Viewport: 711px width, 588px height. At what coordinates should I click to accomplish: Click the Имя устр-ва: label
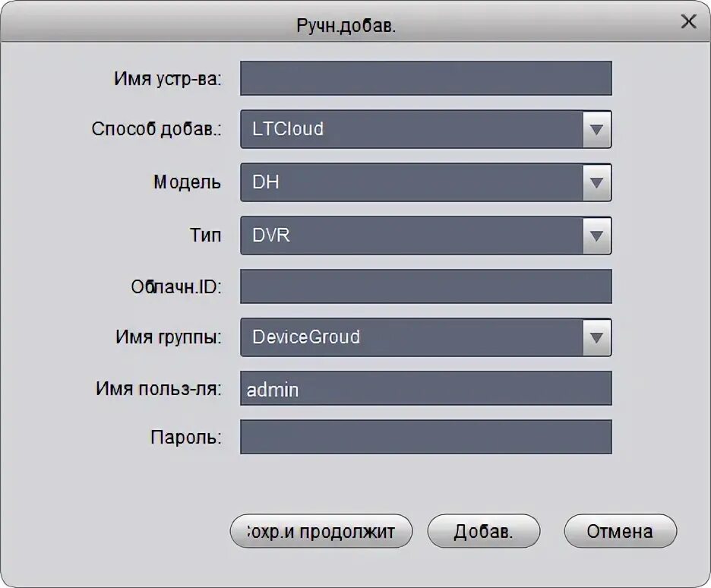click(x=168, y=79)
